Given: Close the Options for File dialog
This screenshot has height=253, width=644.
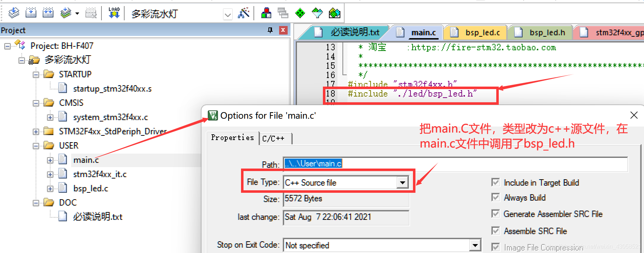Looking at the screenshot, I should (634, 115).
